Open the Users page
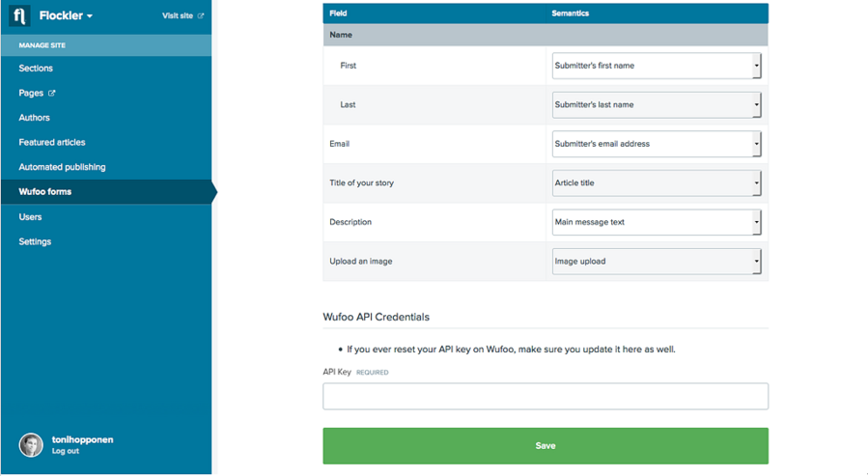The height and width of the screenshot is (476, 868). coord(30,217)
